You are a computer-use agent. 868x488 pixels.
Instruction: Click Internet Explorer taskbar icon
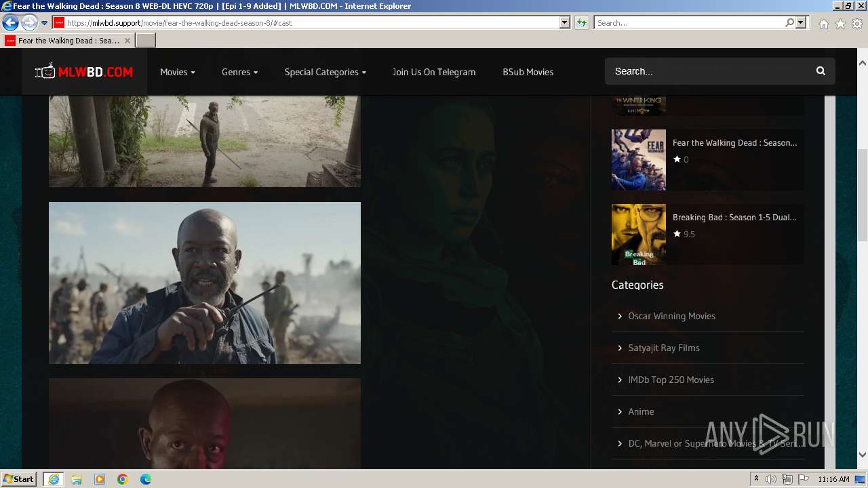pos(53,479)
